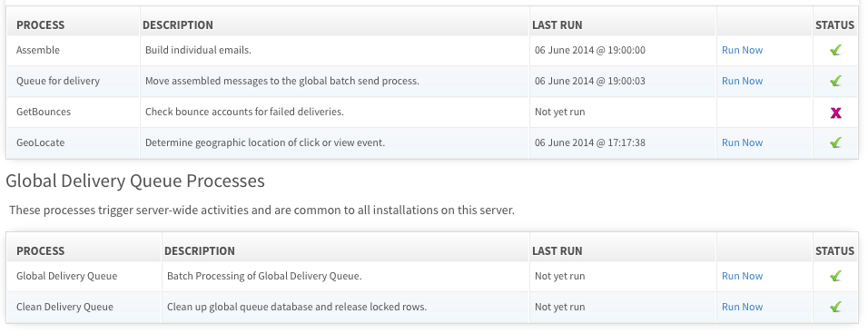Run the GeoLocate process now
The width and height of the screenshot is (868, 333).
742,142
